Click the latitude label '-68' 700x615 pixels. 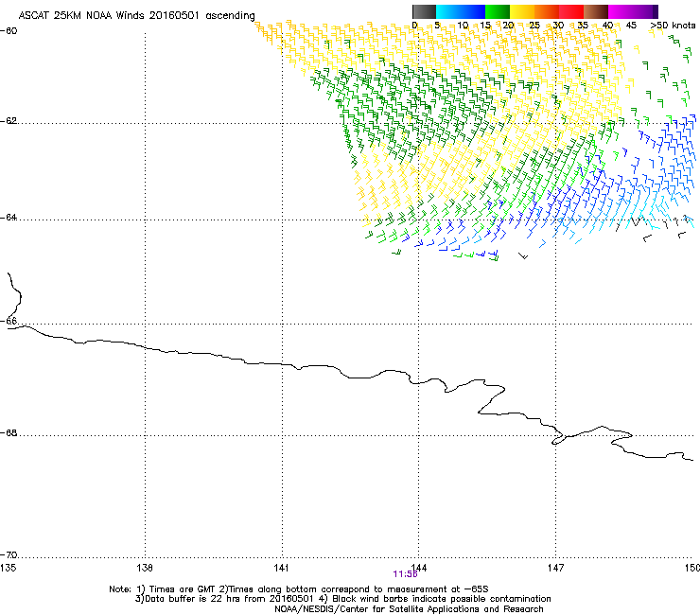[9, 433]
